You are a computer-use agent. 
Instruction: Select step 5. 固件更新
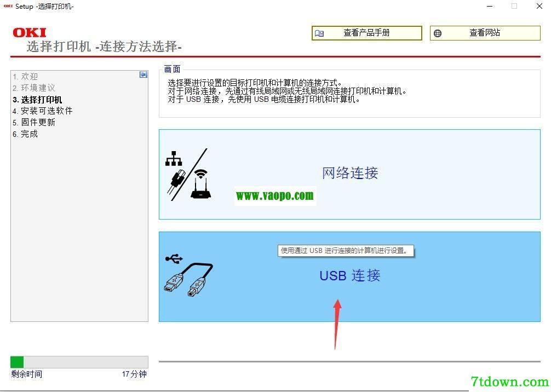[x=34, y=122]
